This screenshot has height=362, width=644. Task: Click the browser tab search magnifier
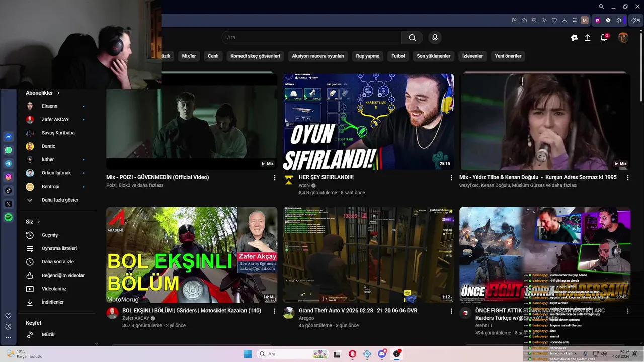coord(601,7)
